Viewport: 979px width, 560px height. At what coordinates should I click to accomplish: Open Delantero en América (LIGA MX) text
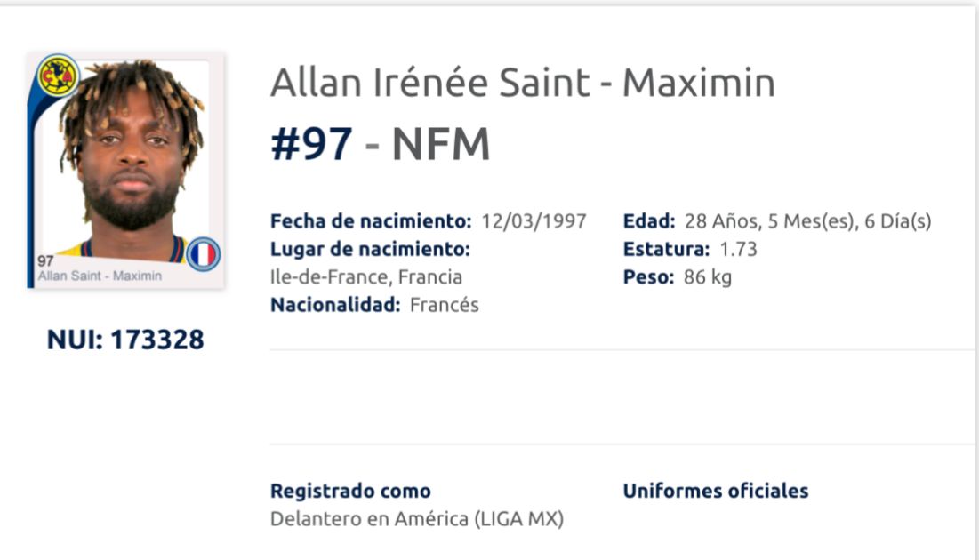pyautogui.click(x=417, y=519)
